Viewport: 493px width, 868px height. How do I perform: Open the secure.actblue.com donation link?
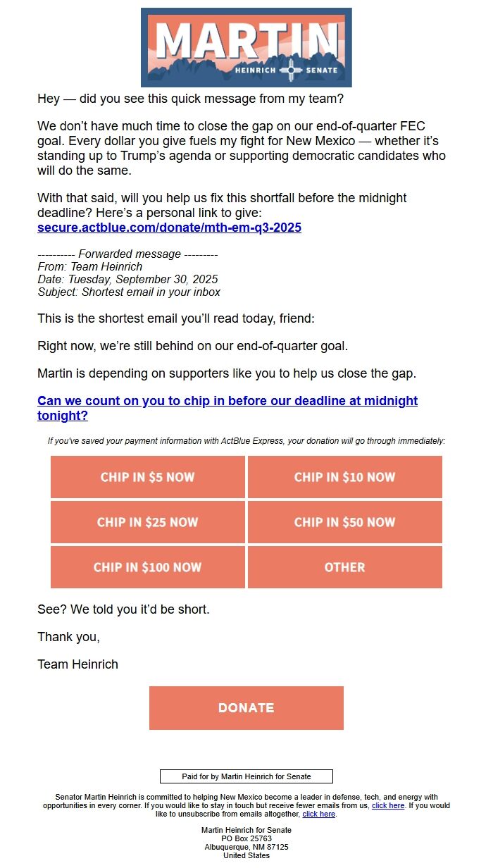tap(169, 228)
